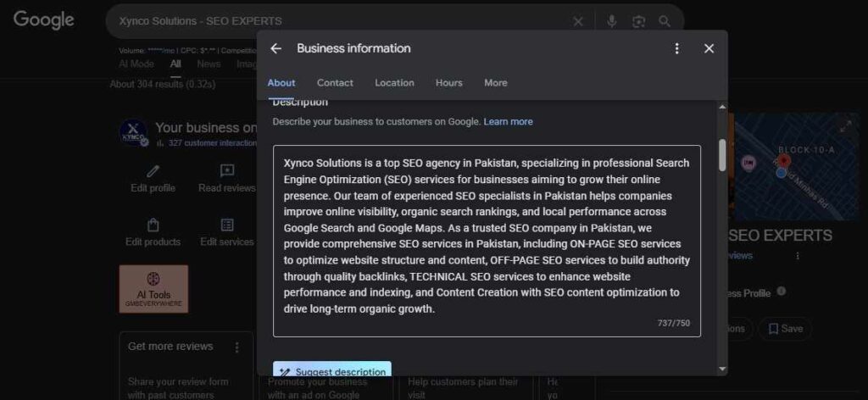The image size is (868, 400).
Task: Open the dialog's three-dot options menu
Action: 676,48
